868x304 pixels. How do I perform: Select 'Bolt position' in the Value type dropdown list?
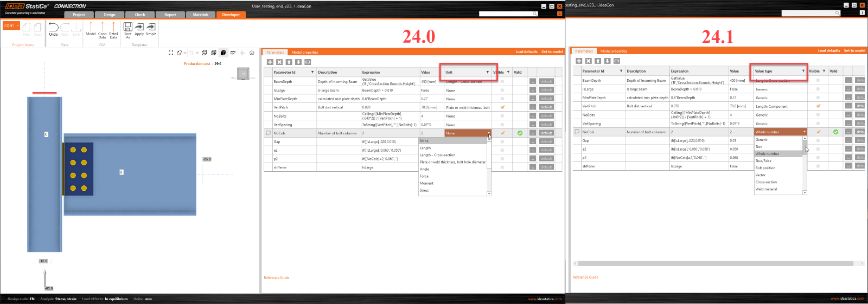point(765,168)
